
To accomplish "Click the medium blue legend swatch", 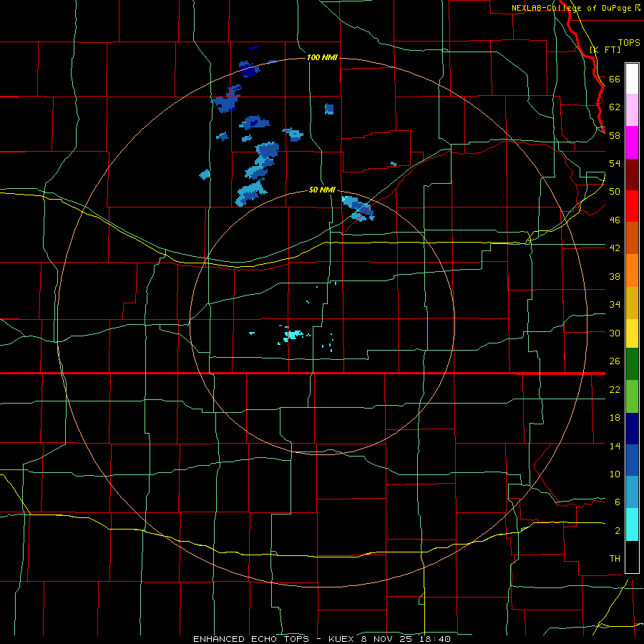I will pos(632,460).
